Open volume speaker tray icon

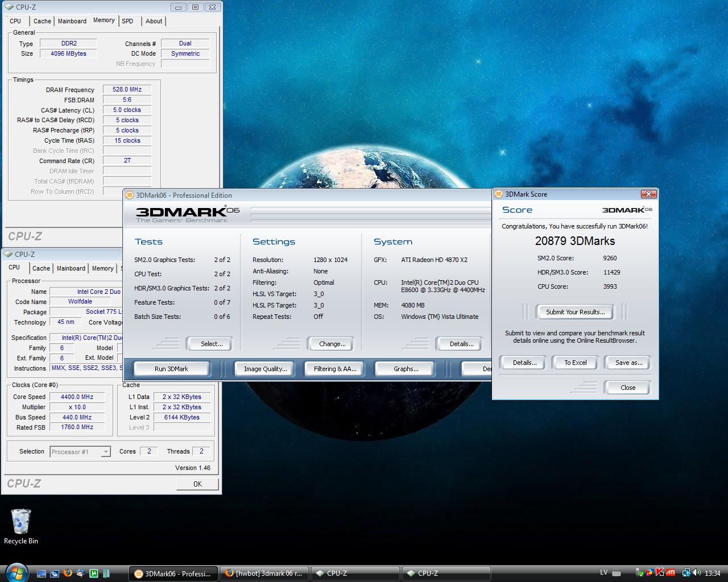coord(697,573)
